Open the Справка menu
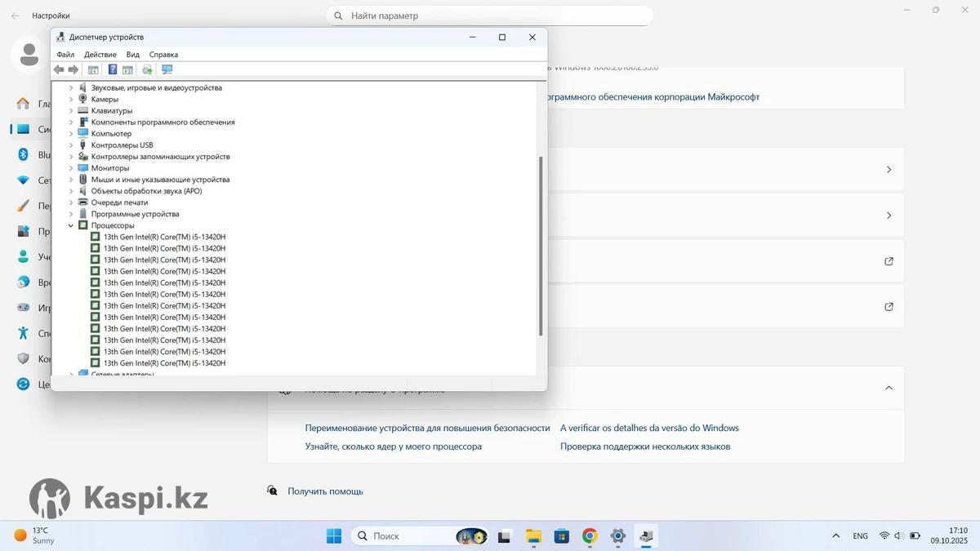 click(163, 55)
